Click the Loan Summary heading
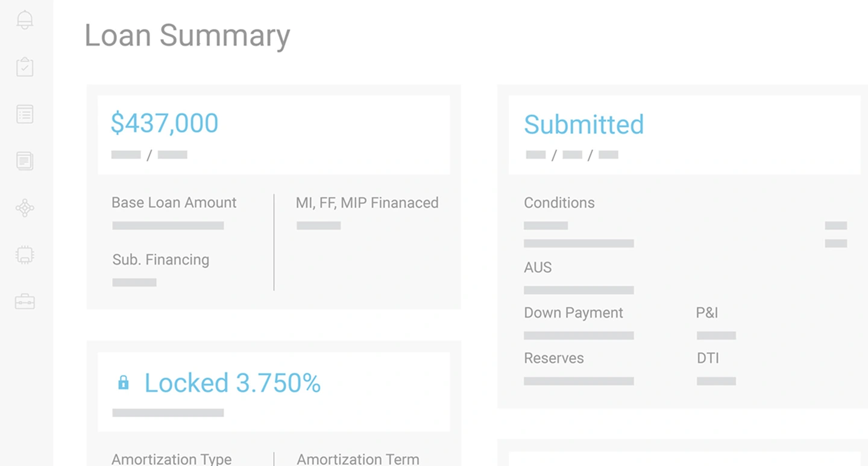 (187, 36)
